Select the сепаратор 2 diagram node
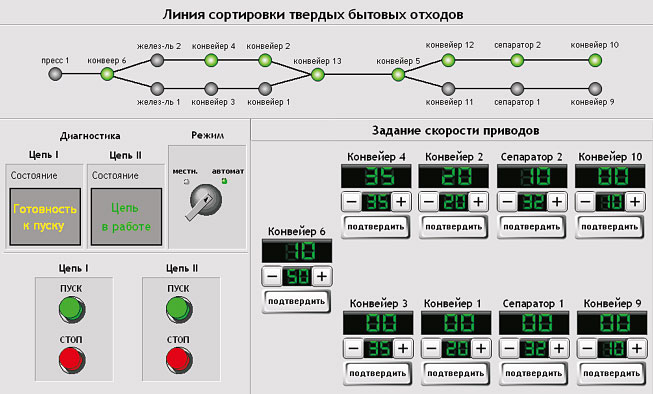Image resolution: width=653 pixels, height=394 pixels. (517, 60)
